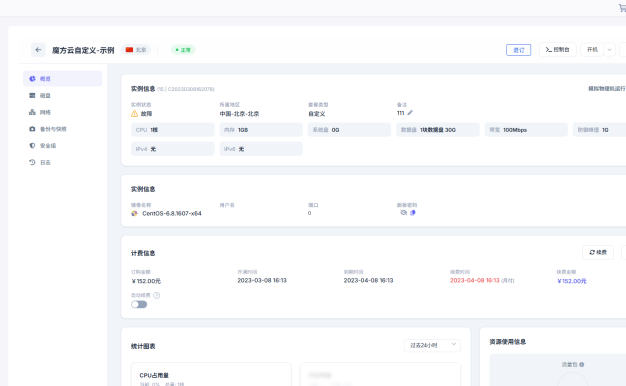Click the CentOS-6.8.1607-x64 image name

click(172, 214)
